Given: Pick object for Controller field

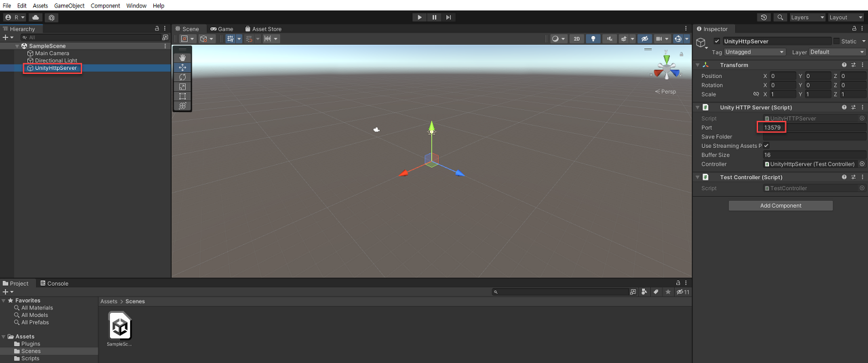Looking at the screenshot, I should (862, 164).
